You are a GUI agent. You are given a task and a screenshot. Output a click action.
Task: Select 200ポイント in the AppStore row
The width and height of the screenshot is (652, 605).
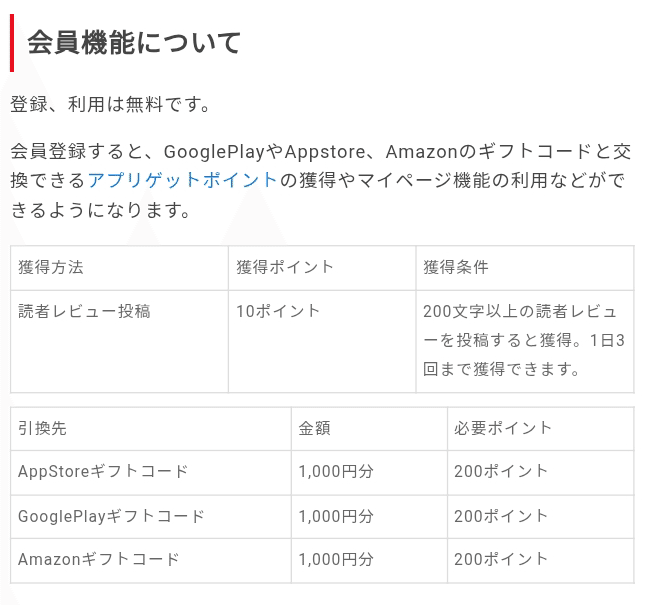[501, 471]
